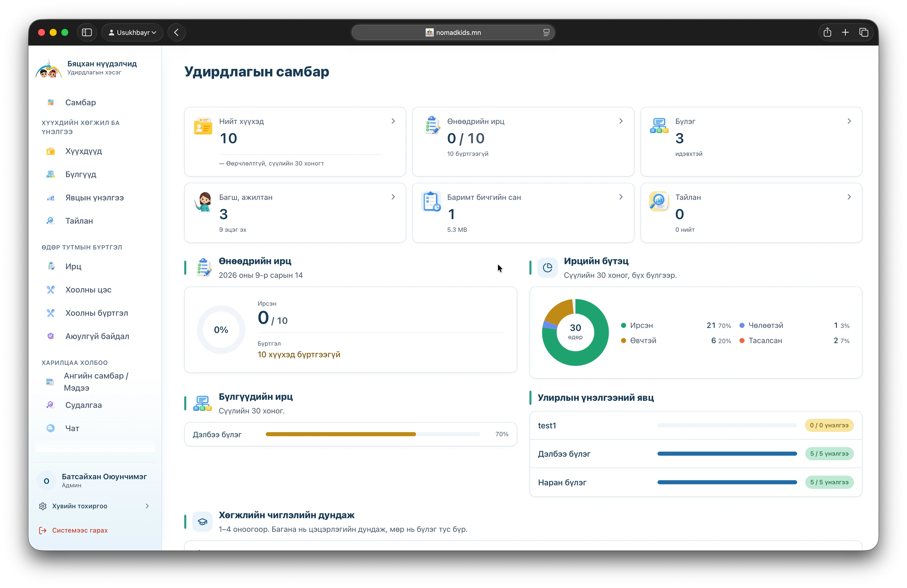Expand Хувийн тохиргоо chevron
The width and height of the screenshot is (907, 588).
(147, 506)
